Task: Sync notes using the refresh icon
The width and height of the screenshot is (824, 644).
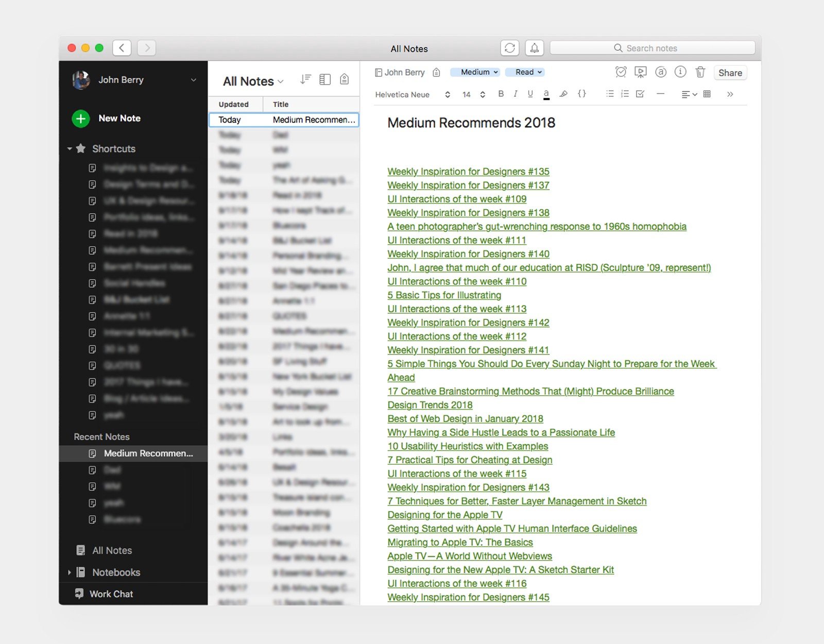Action: pyautogui.click(x=510, y=48)
